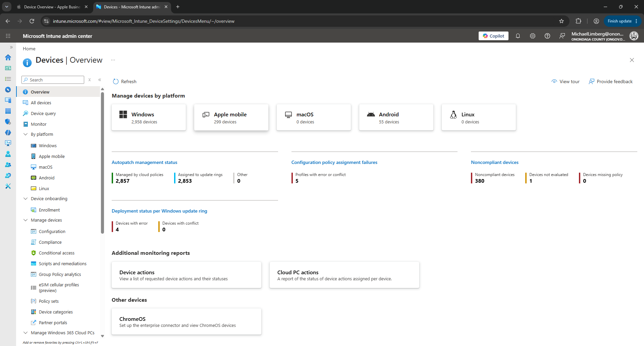Viewport: 644px width, 346px height.
Task: Open Deployment status per Windows update ring
Action: pyautogui.click(x=159, y=211)
